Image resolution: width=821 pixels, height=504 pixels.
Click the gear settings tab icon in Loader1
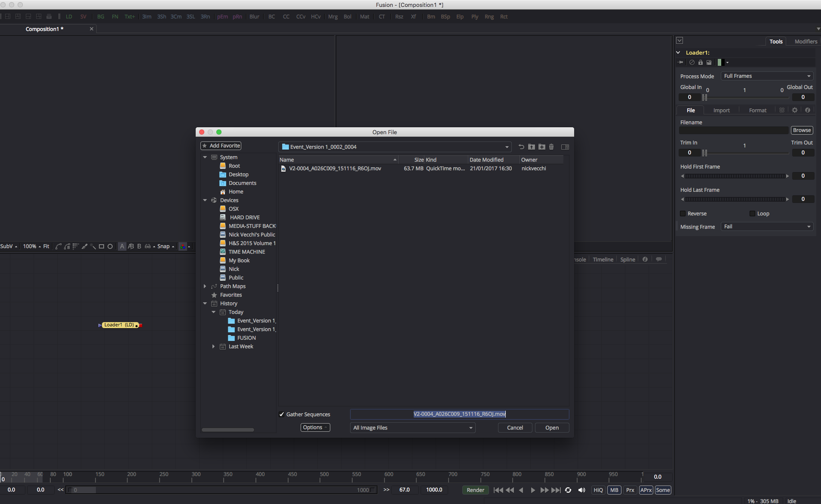tap(795, 110)
